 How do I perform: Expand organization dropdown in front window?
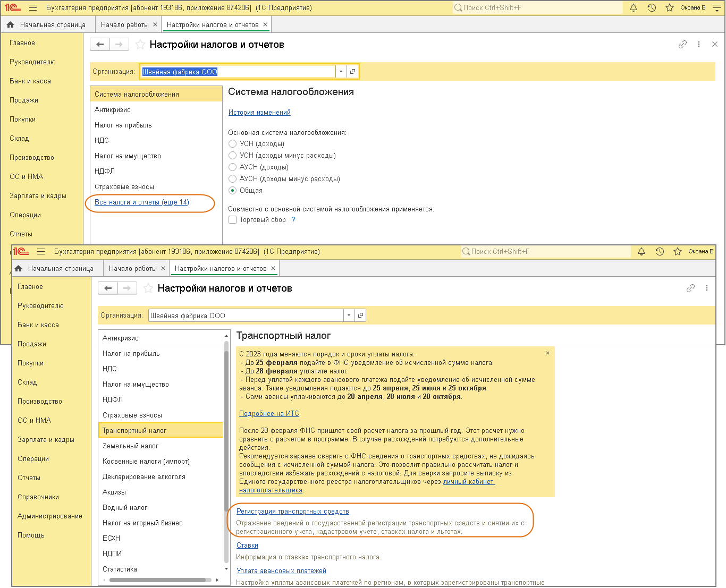coord(349,316)
